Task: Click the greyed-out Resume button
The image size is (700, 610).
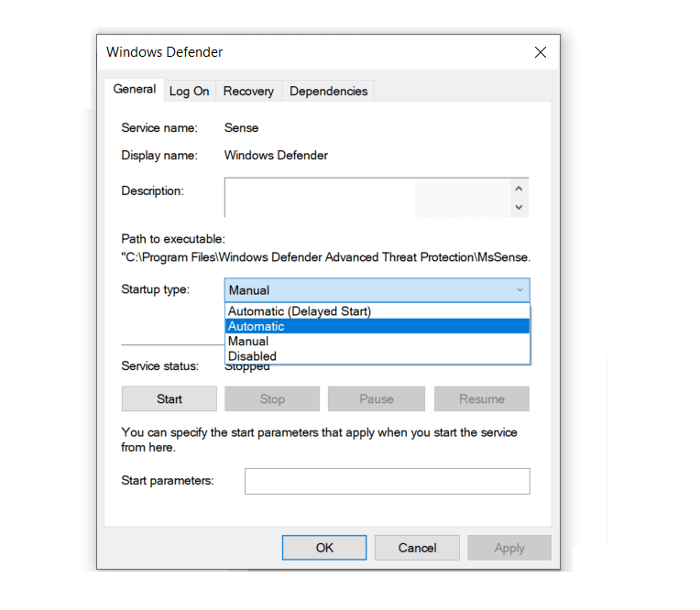Action: tap(482, 399)
